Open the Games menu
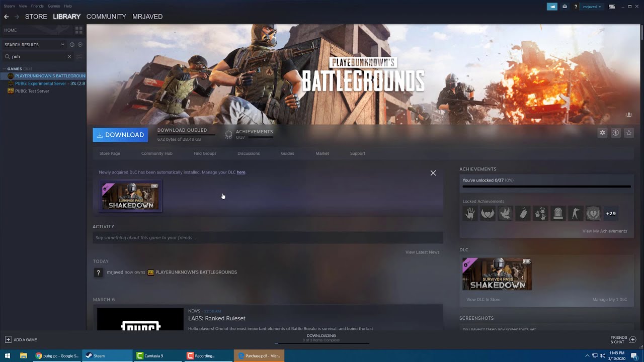The image size is (644, 362). 54,6
